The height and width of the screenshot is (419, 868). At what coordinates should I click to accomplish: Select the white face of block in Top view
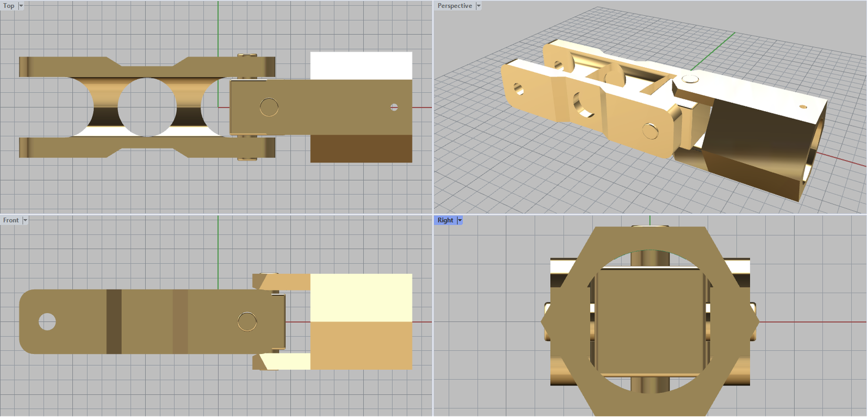pos(361,66)
